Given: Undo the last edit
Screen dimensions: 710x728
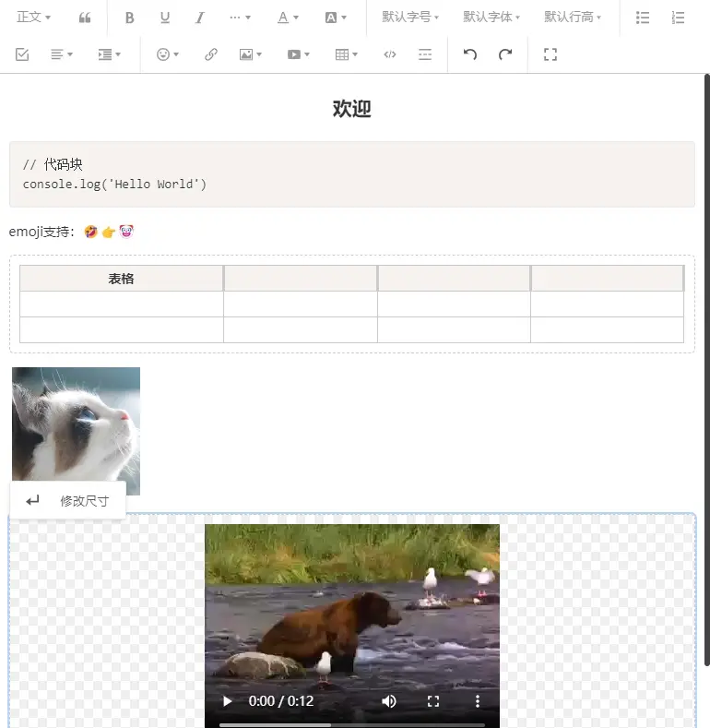Looking at the screenshot, I should [470, 54].
